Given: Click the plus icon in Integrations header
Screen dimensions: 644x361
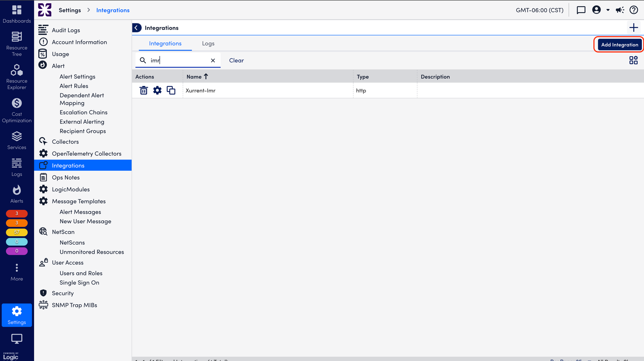Looking at the screenshot, I should click(633, 28).
